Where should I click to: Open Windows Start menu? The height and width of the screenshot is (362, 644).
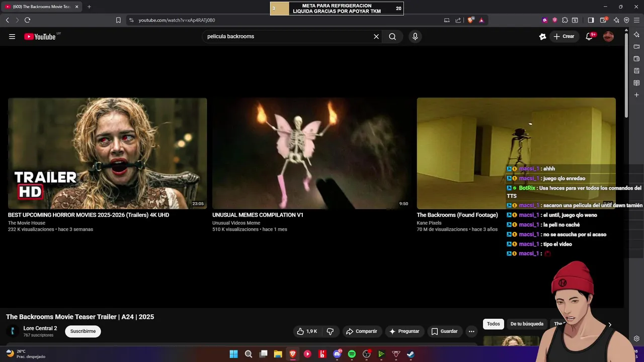tap(233, 354)
